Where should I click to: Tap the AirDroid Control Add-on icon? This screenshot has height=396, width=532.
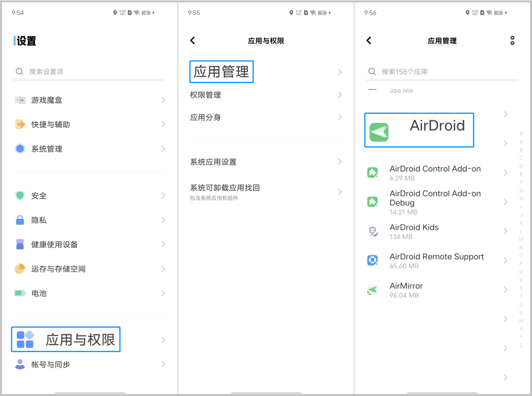372,172
